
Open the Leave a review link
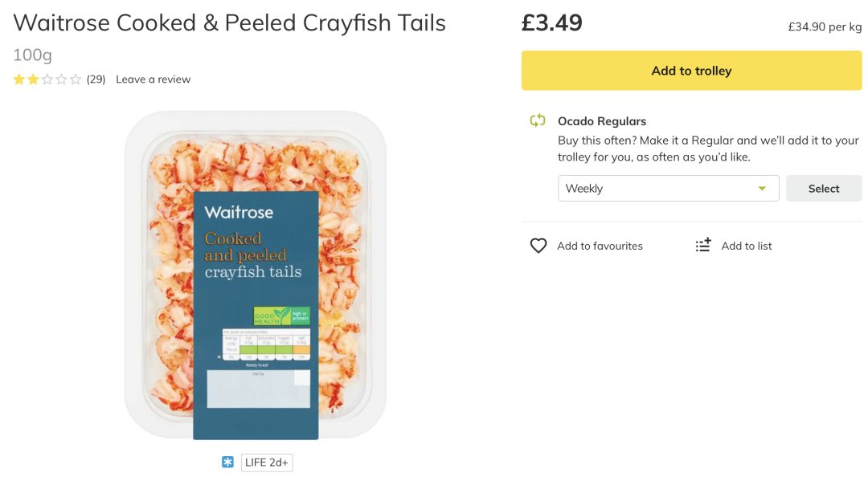click(x=153, y=79)
